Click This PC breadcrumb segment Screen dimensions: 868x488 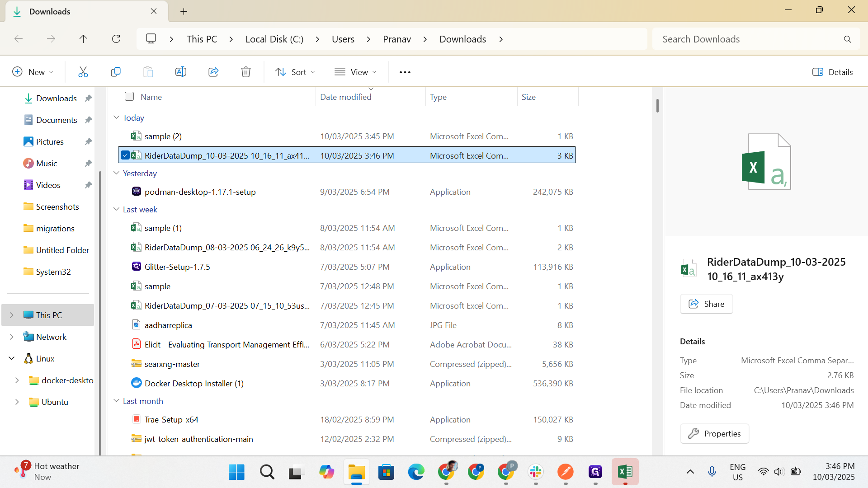coord(202,39)
